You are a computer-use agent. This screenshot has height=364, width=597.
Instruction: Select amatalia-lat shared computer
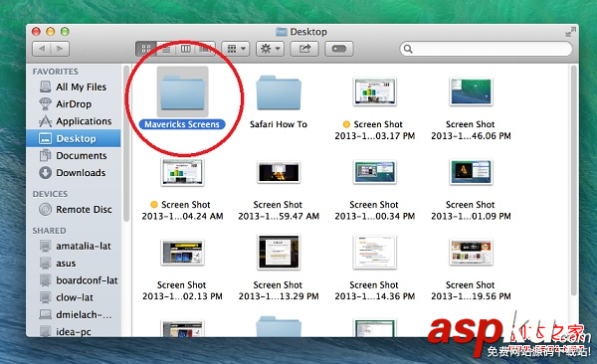[x=74, y=246]
